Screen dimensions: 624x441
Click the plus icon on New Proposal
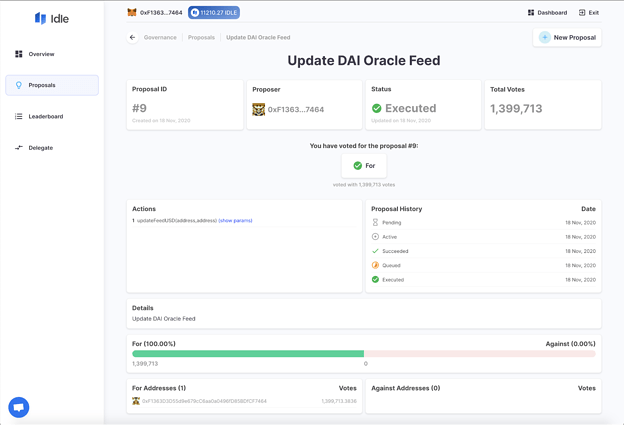point(544,37)
